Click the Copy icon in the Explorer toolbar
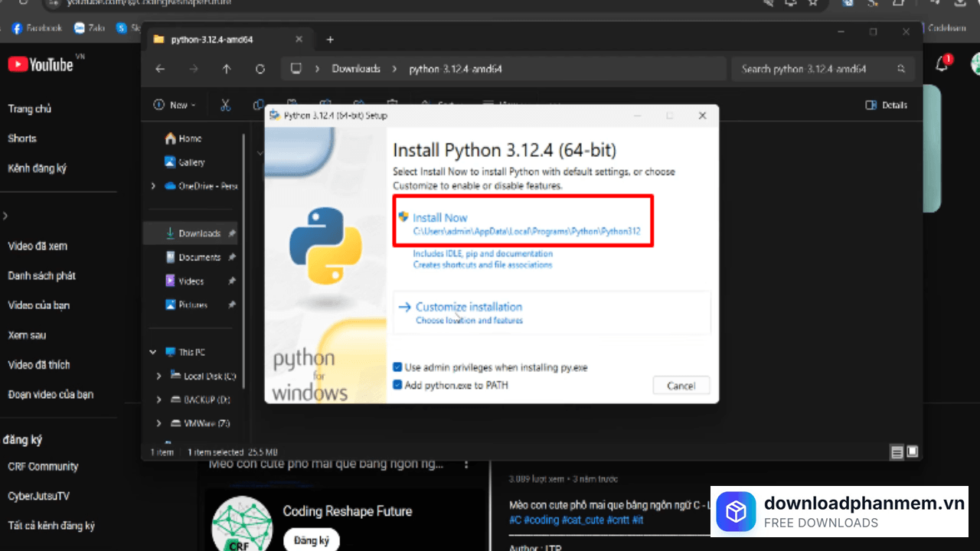Screen dimensions: 980x551 pyautogui.click(x=258, y=105)
